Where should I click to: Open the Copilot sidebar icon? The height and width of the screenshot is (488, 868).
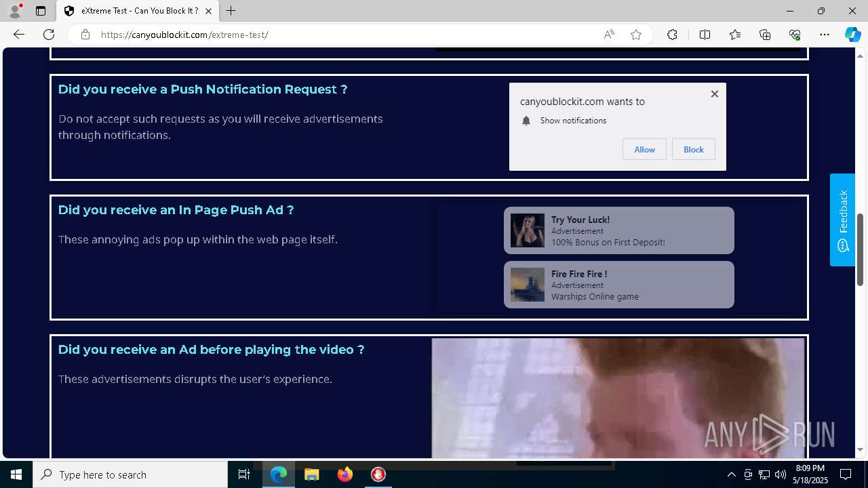(x=852, y=35)
